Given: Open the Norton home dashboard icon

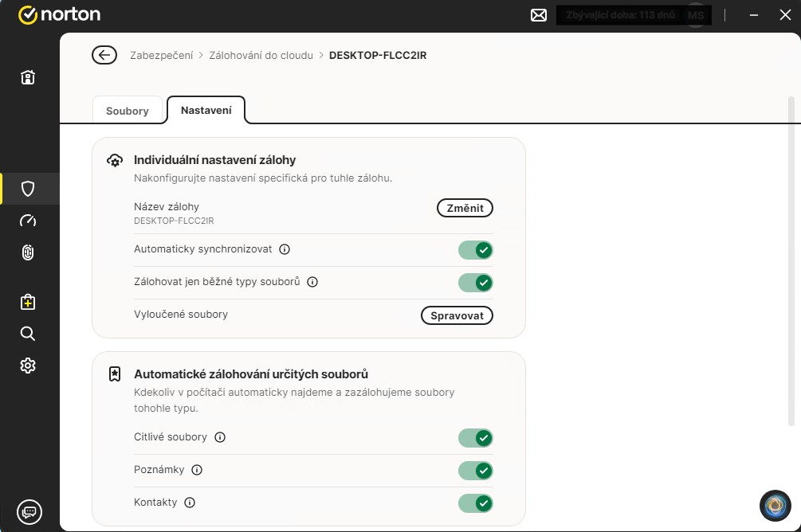Looking at the screenshot, I should 28,77.
